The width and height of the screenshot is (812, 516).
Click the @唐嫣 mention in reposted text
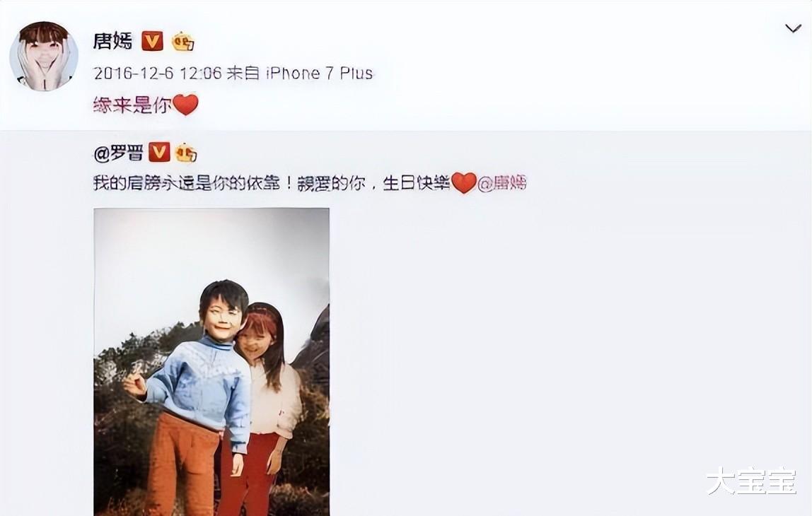point(501,183)
